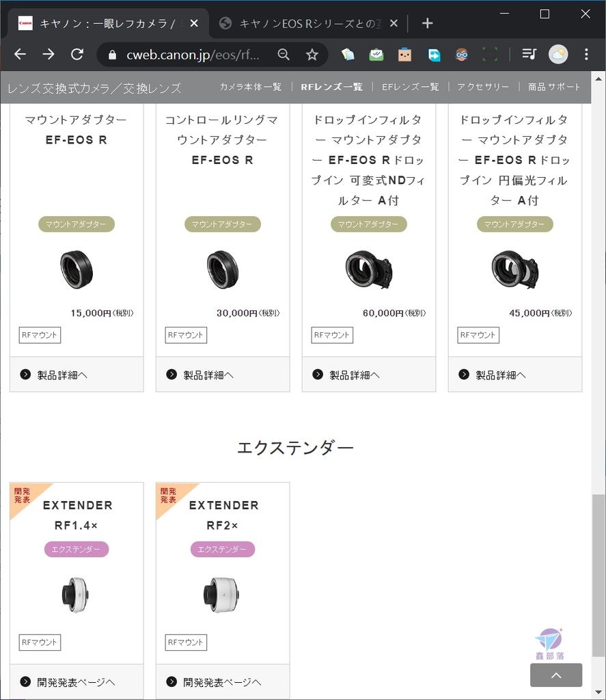
Task: Bookmark this page with the star
Action: click(312, 55)
